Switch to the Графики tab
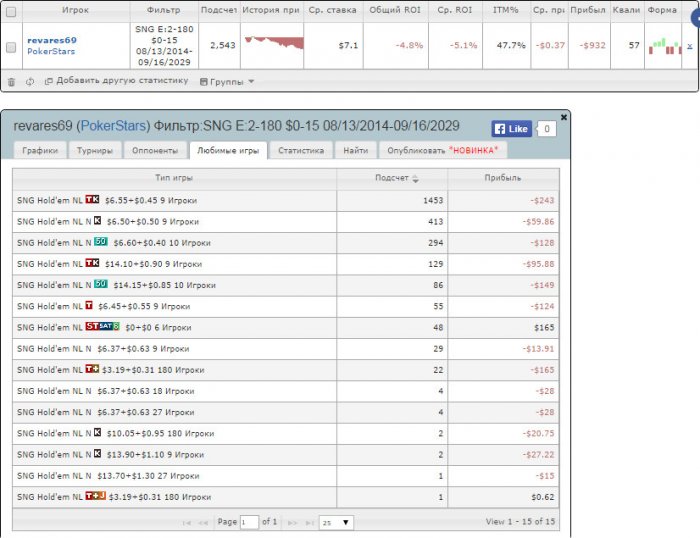This screenshot has width=700, height=538. 40,150
